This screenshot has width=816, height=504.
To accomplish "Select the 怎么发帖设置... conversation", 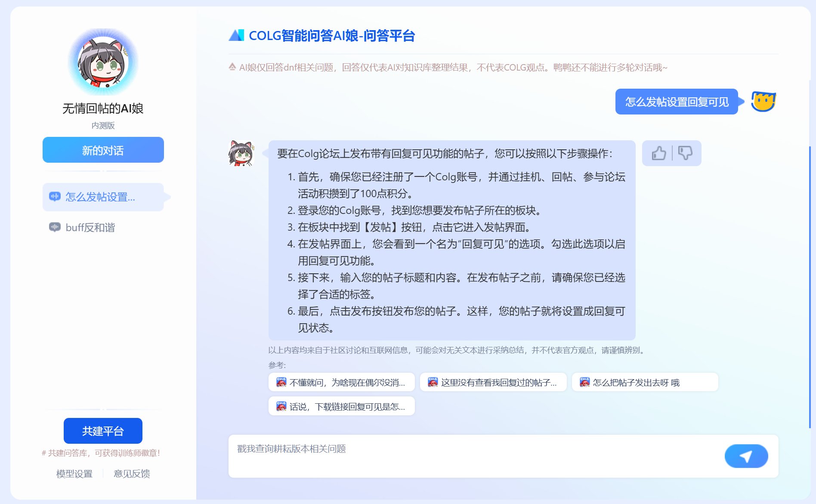I will tap(103, 197).
